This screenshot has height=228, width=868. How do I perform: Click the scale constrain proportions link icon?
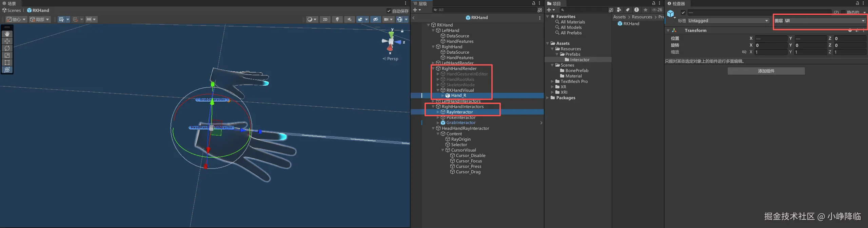pos(744,52)
